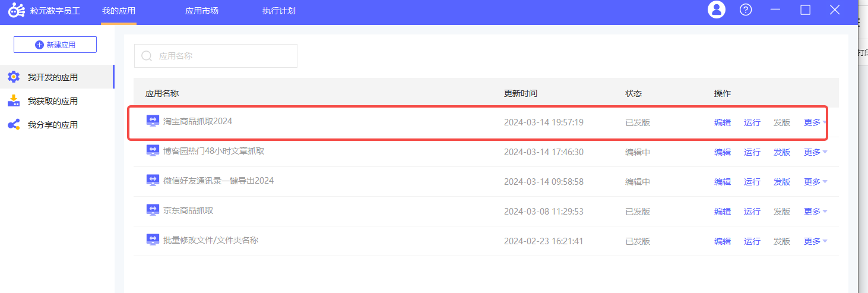Click 已发版 status of 批量修改文件/文件夹名称
868x293 pixels.
point(638,241)
